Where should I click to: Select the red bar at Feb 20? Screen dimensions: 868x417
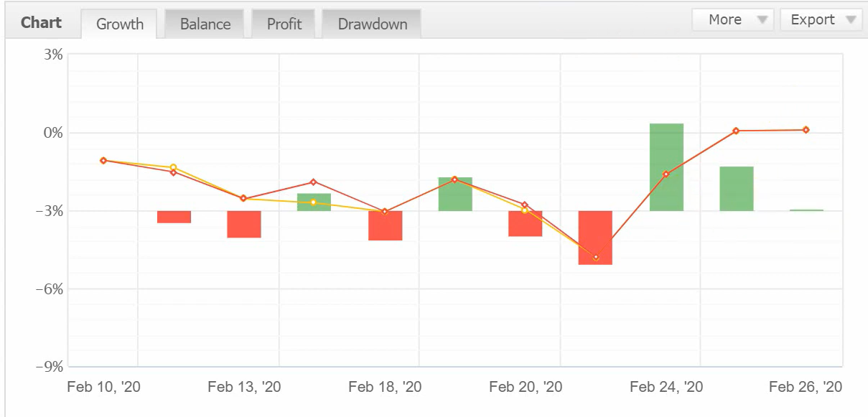(x=526, y=224)
